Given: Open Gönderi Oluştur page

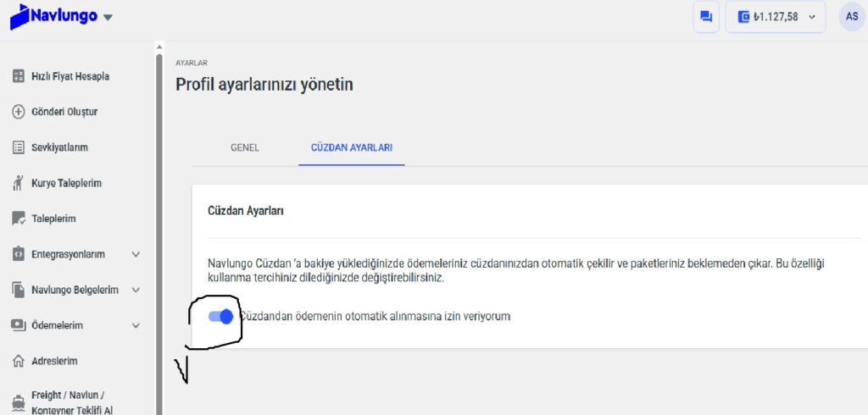Looking at the screenshot, I should click(64, 112).
